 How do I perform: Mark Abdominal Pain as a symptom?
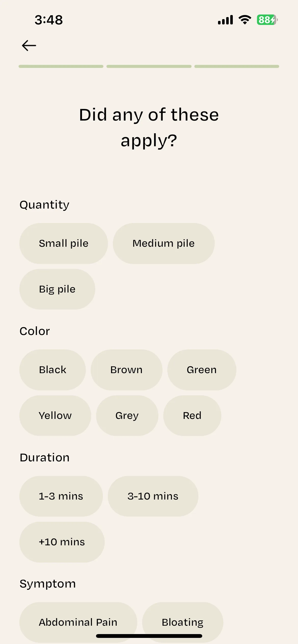78,622
